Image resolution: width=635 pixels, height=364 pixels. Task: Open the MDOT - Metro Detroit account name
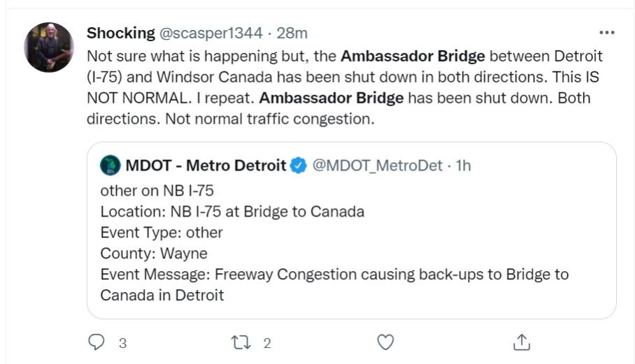pyautogui.click(x=206, y=166)
